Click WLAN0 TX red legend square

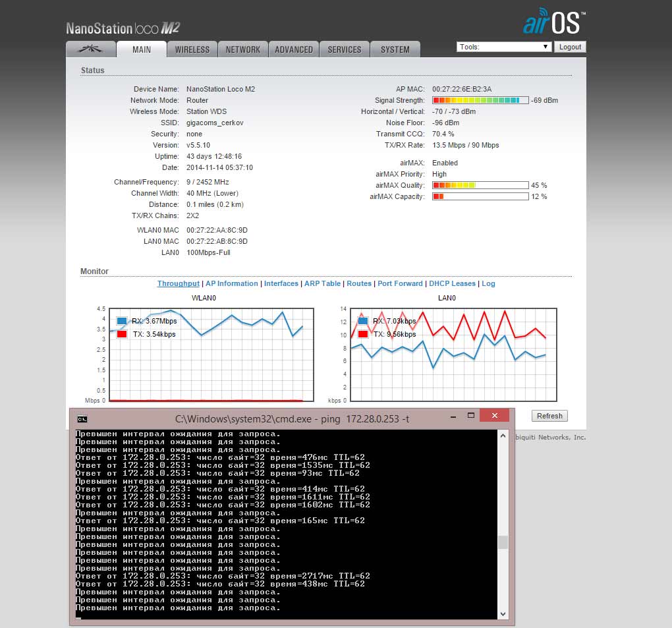[122, 334]
